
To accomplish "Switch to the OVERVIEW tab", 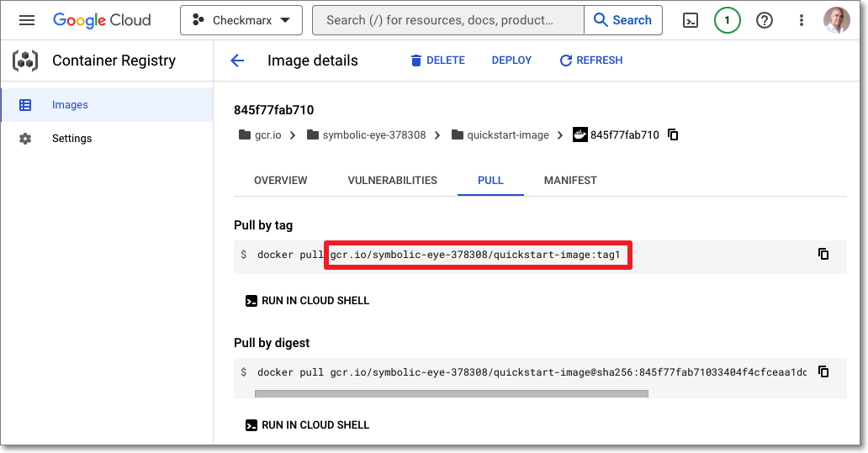I will (281, 181).
